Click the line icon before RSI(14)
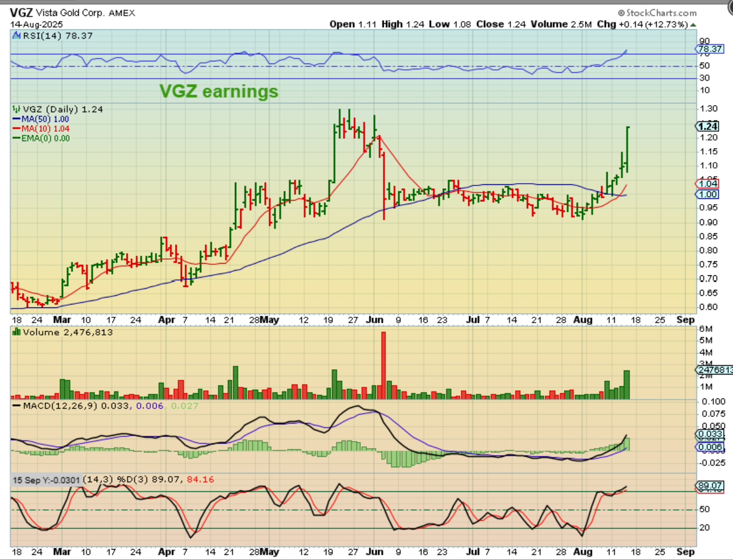The image size is (733, 560). coord(17,36)
